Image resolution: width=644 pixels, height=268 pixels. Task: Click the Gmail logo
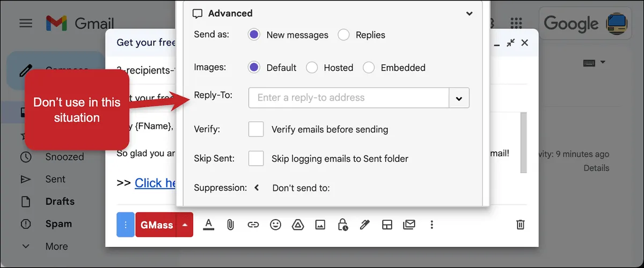point(80,24)
